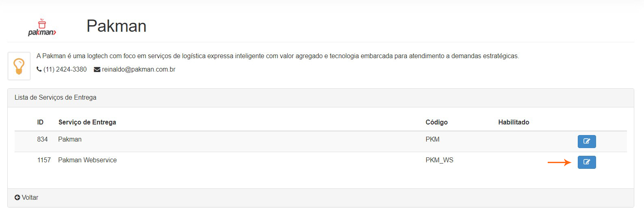Click the Habilitado column header
Viewport: 644px width, 216px height.
514,122
